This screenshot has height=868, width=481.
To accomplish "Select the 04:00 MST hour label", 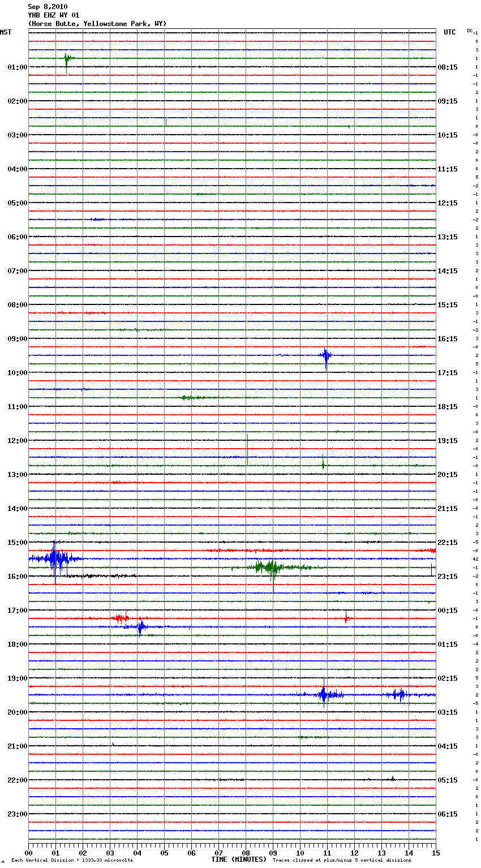I will 18,169.
